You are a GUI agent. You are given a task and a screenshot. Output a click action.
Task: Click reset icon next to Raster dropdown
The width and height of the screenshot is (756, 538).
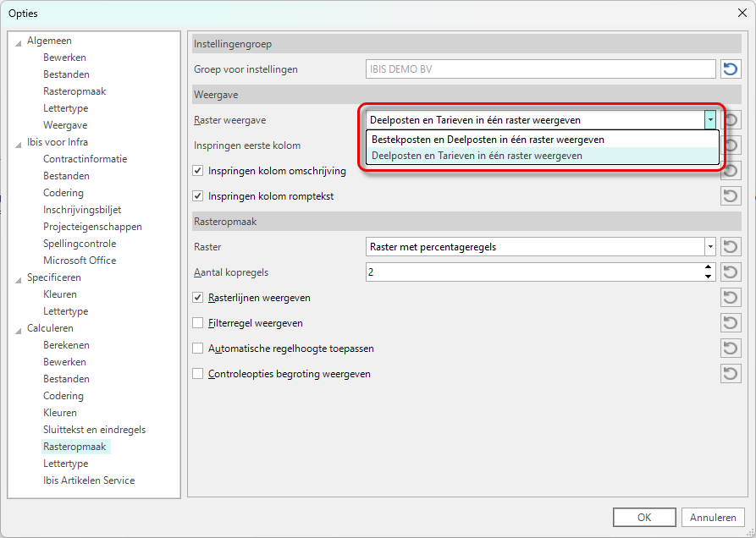click(x=730, y=247)
